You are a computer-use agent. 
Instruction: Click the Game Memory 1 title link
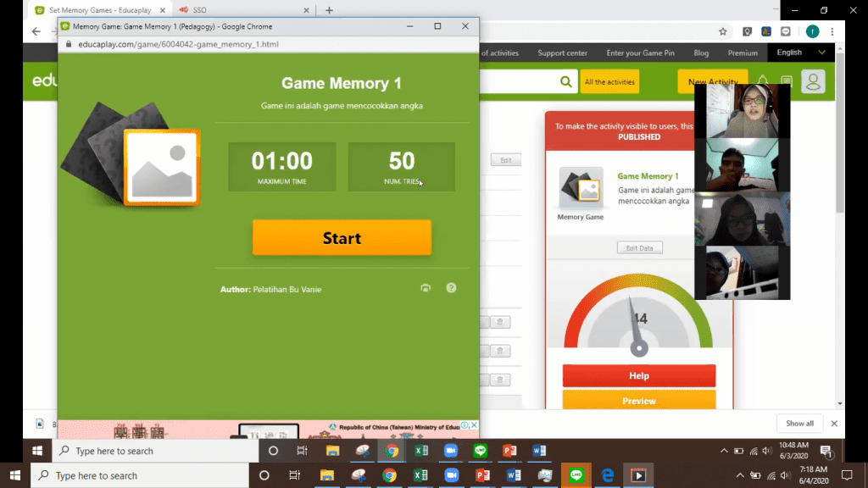(x=648, y=176)
